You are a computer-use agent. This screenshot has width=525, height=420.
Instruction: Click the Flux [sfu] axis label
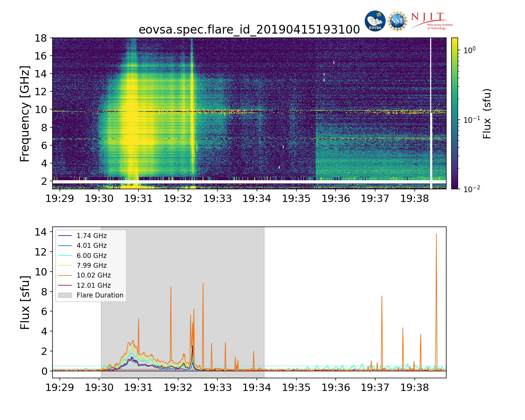tap(25, 302)
